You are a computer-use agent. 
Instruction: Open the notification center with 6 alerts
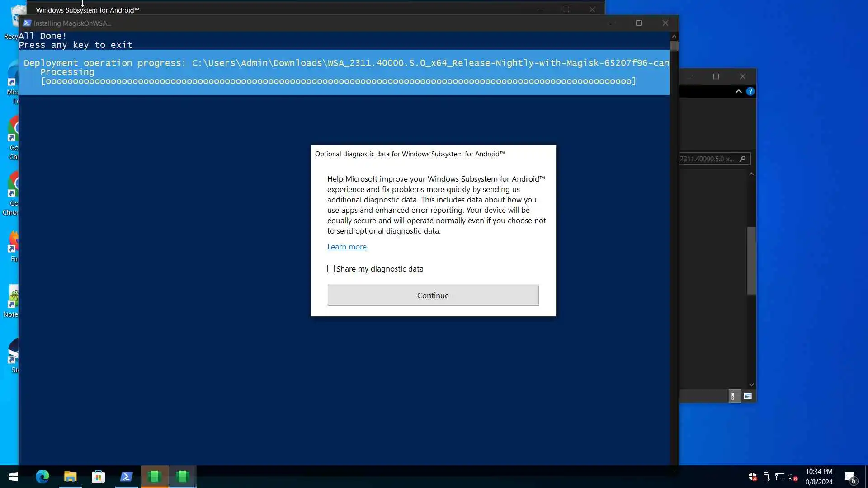tap(850, 477)
